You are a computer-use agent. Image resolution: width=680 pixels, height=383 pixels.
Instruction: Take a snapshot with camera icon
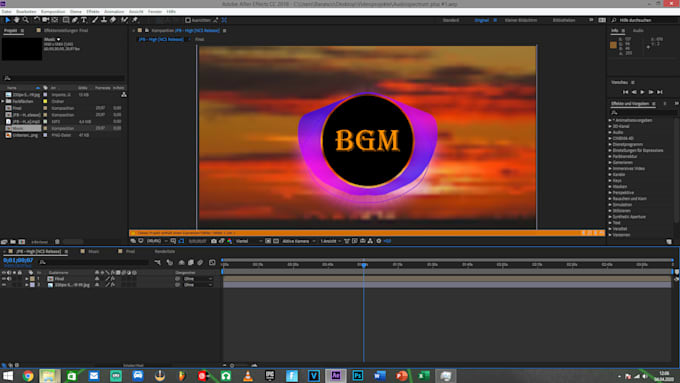coord(214,241)
